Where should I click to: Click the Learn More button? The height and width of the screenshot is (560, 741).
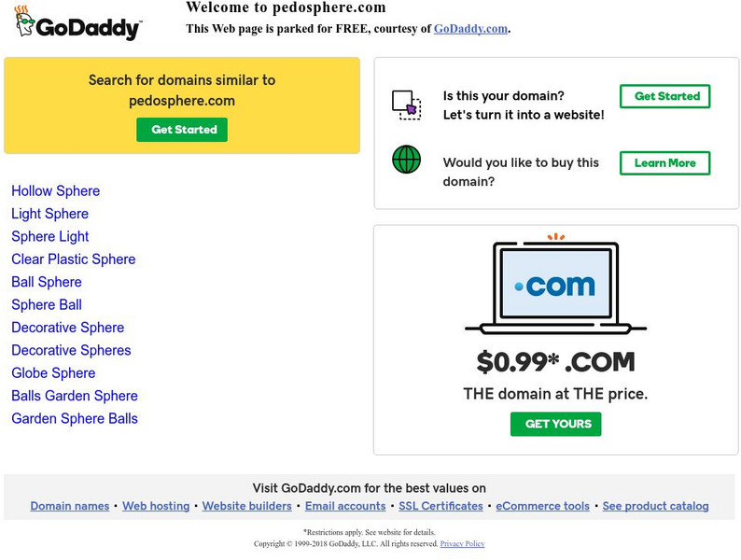click(664, 163)
